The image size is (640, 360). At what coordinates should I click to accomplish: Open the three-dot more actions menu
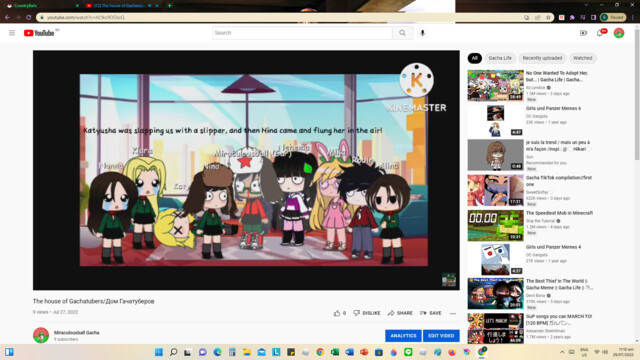click(453, 313)
